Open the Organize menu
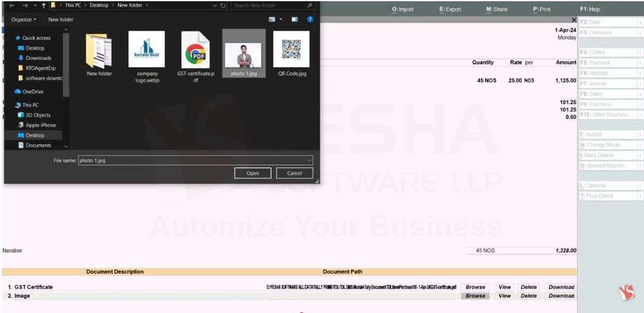Viewport: 644px width, 313px height. pyautogui.click(x=23, y=19)
